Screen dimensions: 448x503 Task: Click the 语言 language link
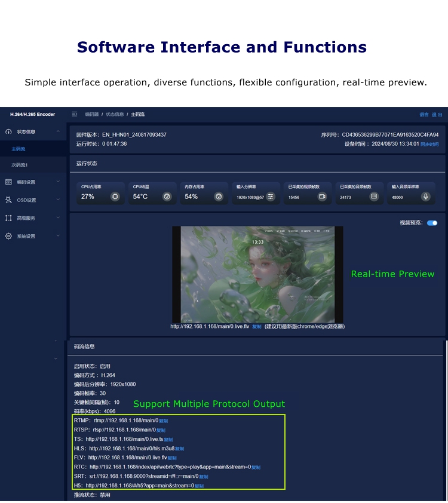coord(424,115)
